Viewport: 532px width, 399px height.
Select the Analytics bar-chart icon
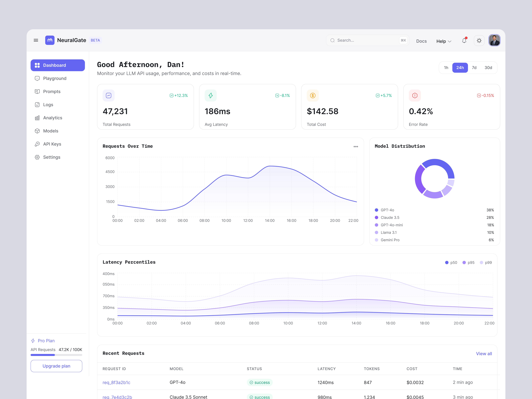[x=37, y=118]
